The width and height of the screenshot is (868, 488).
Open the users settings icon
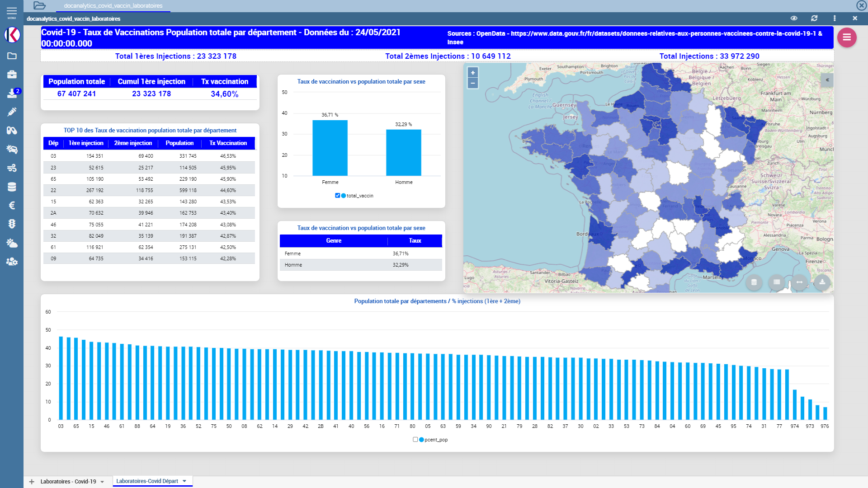click(12, 262)
